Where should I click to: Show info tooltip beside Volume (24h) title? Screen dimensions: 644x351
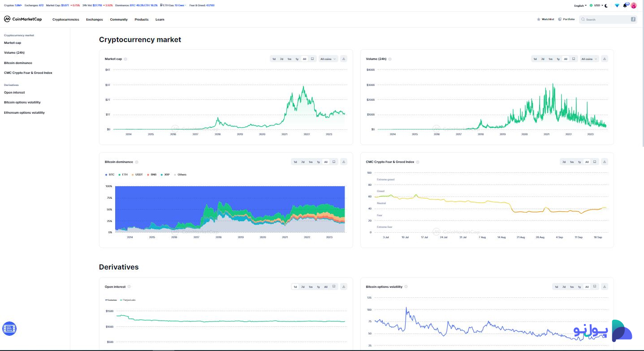(390, 59)
